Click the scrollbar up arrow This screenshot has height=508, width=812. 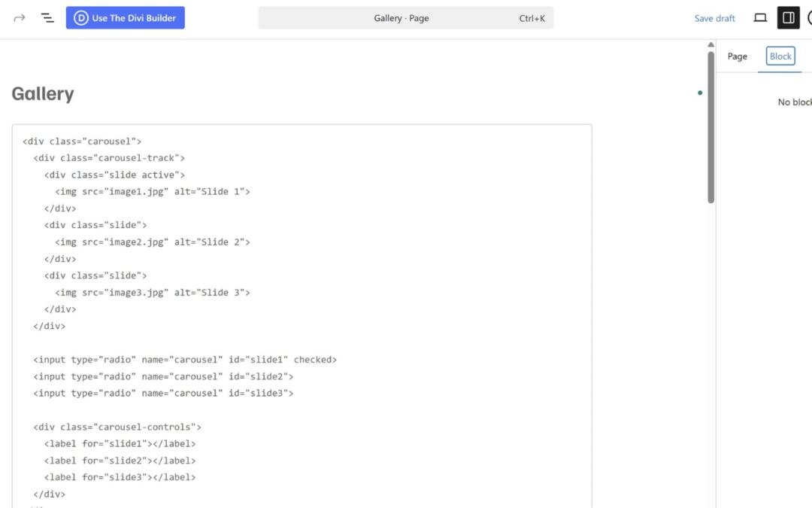(710, 45)
